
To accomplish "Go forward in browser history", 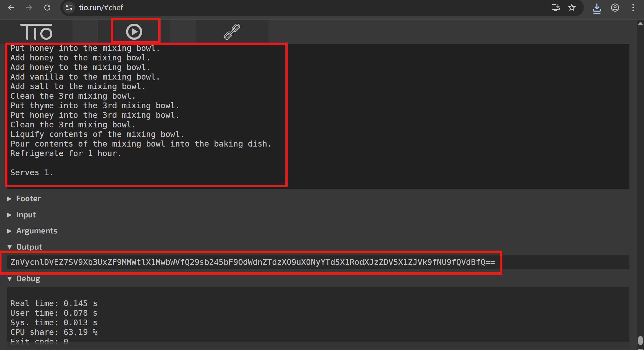I will click(29, 8).
